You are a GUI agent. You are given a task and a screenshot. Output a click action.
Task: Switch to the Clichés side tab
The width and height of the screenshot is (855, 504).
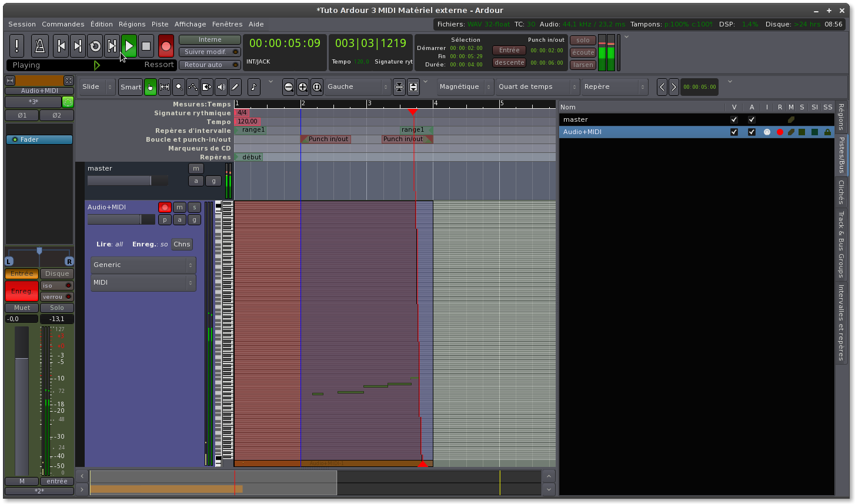click(841, 192)
